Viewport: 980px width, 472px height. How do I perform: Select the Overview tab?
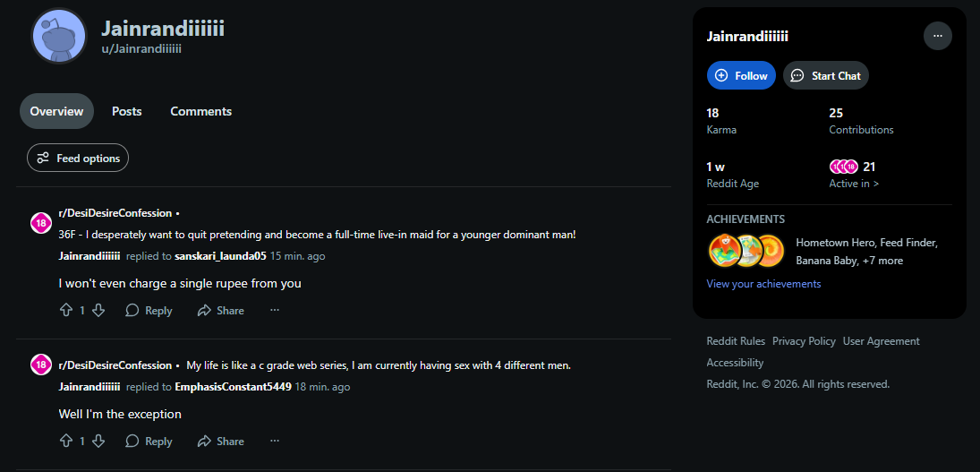56,111
